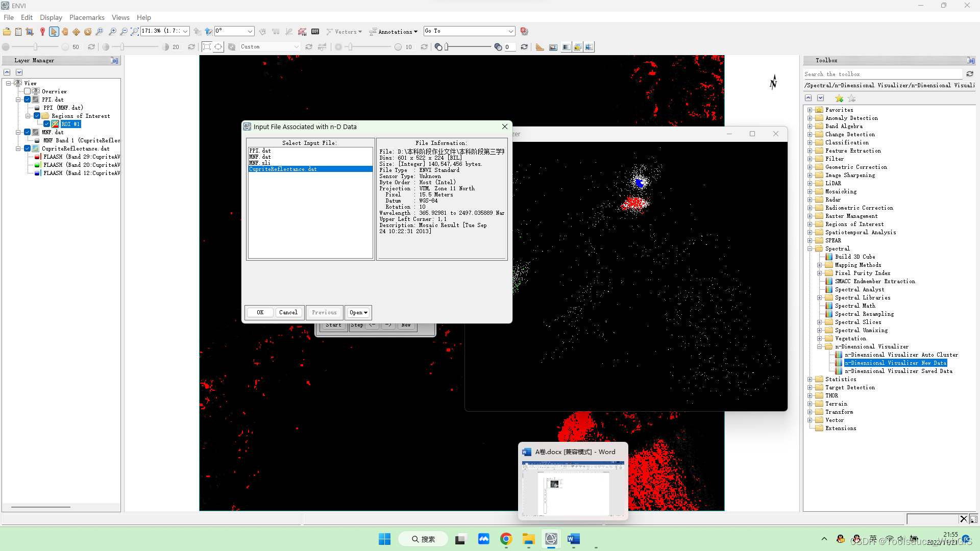Open the Placemarks menu
This screenshot has width=980, height=551.
pyautogui.click(x=87, y=17)
